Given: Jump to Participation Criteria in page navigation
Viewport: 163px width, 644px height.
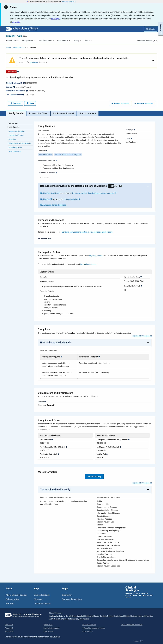Looking at the screenshot, I should click(x=16, y=135).
